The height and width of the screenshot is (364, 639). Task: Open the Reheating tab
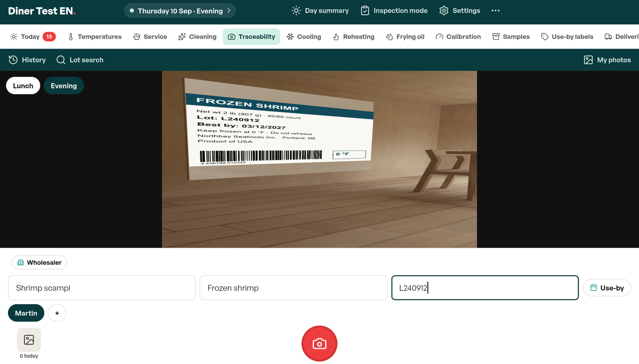tap(353, 37)
